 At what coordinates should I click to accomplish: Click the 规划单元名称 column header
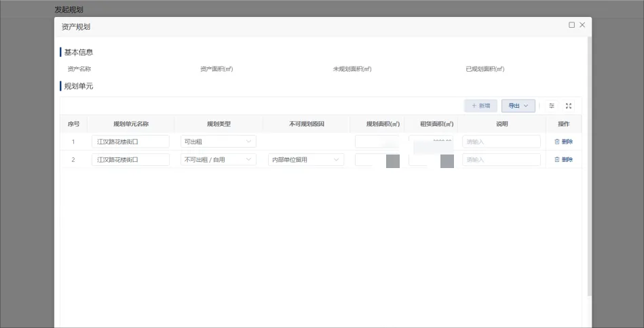click(x=131, y=124)
